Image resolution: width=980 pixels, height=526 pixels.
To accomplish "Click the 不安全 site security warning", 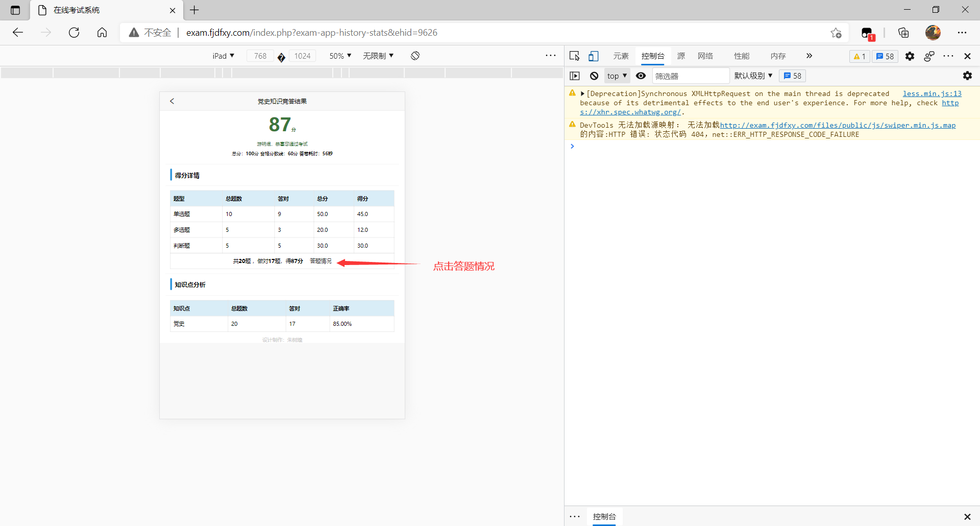I will click(150, 33).
